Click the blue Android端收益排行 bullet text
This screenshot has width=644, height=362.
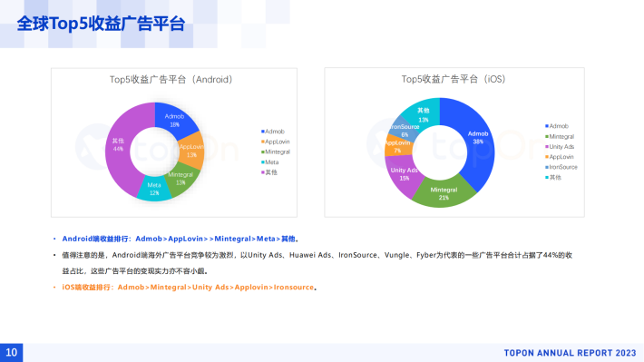(x=181, y=239)
